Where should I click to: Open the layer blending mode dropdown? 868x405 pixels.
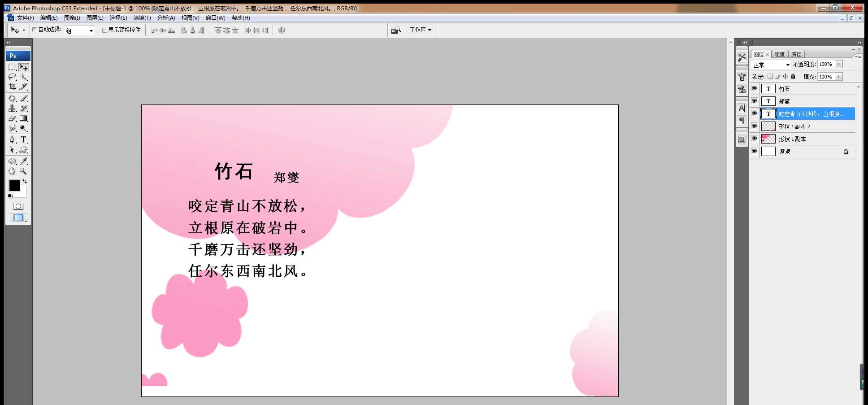(770, 64)
